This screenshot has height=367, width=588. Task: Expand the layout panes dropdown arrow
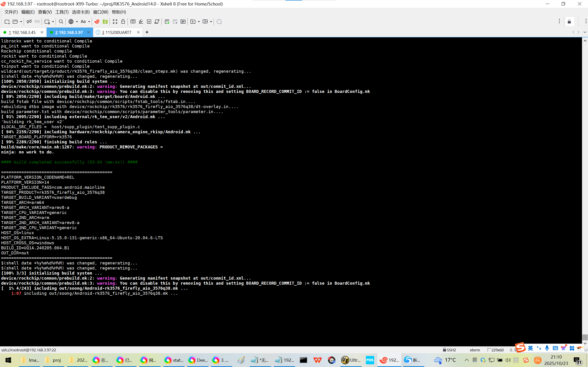coord(211,22)
